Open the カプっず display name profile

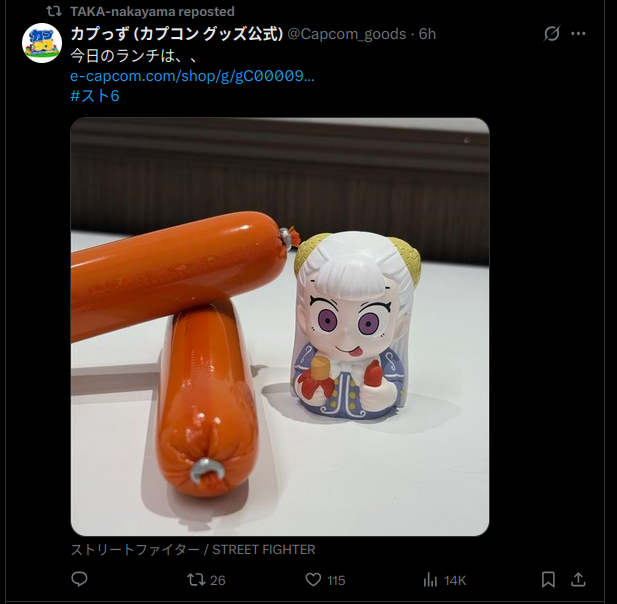(177, 34)
